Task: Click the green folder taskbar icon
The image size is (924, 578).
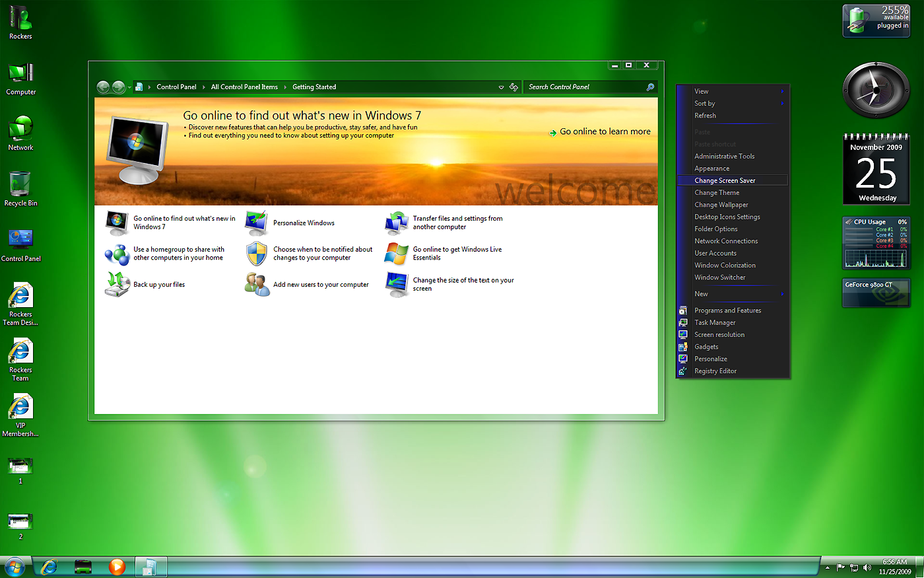Action: coord(83,567)
